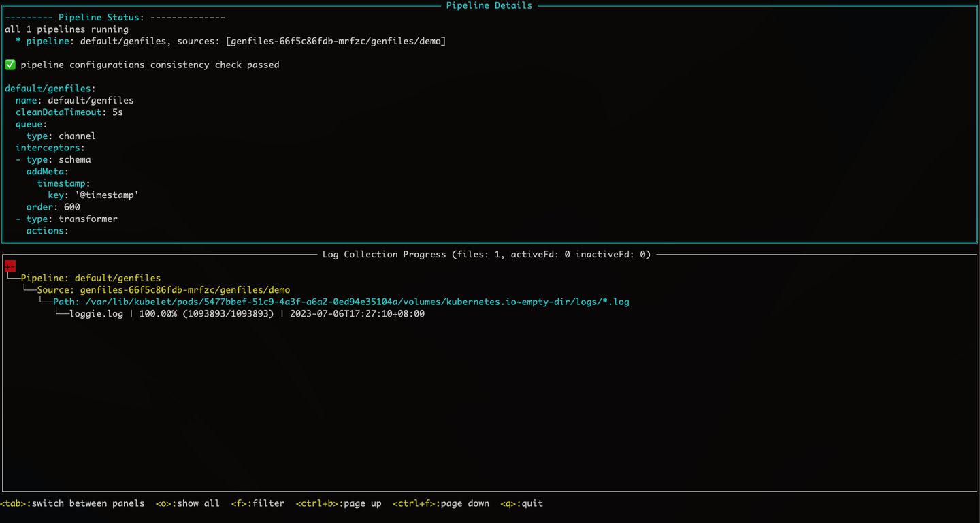Click the default/genfiles: config heading
This screenshot has height=523, width=980.
pyautogui.click(x=50, y=89)
